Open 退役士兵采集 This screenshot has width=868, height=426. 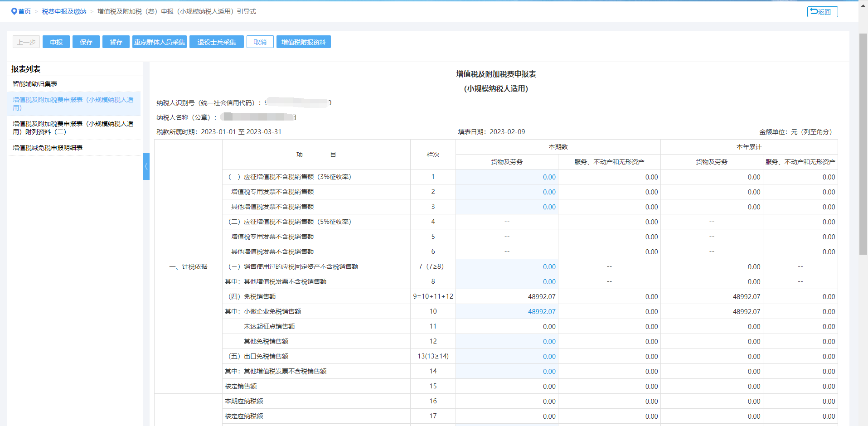217,42
